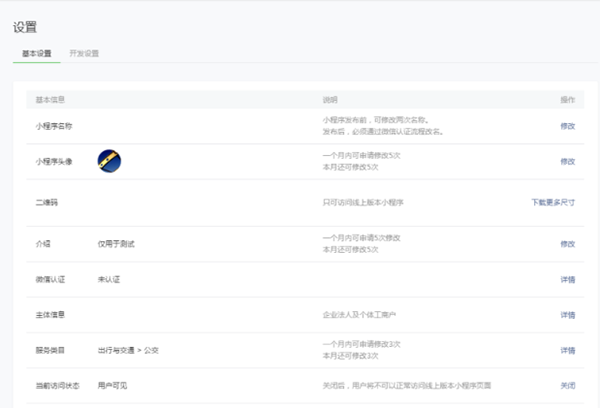The height and width of the screenshot is (408, 600).
Task: Click the 用户可见 access status value
Action: coord(112,385)
